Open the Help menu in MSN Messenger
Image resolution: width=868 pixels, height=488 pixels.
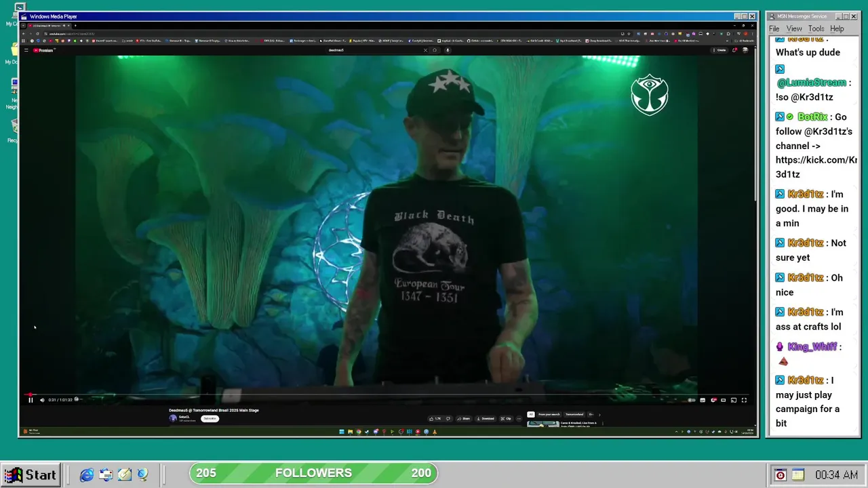click(837, 28)
